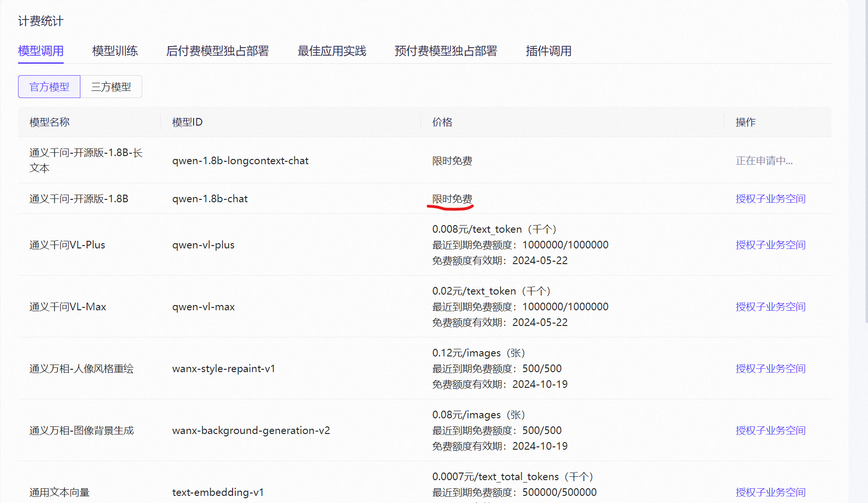
Task: Click model ID wanx-style-repaint-v1
Action: [224, 368]
